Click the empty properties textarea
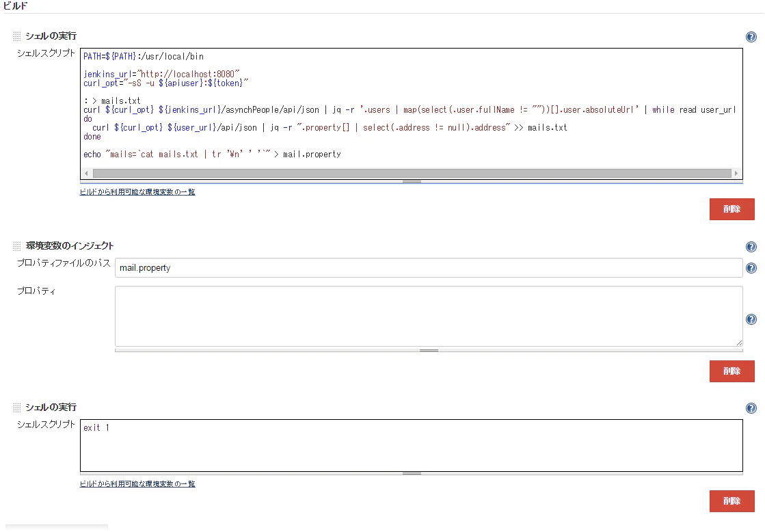Screen dimensions: 765x532 click(429, 317)
